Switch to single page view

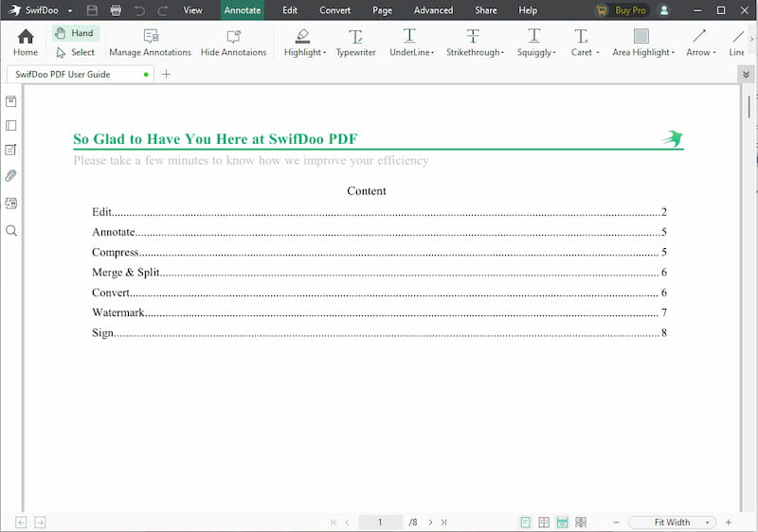(526, 522)
